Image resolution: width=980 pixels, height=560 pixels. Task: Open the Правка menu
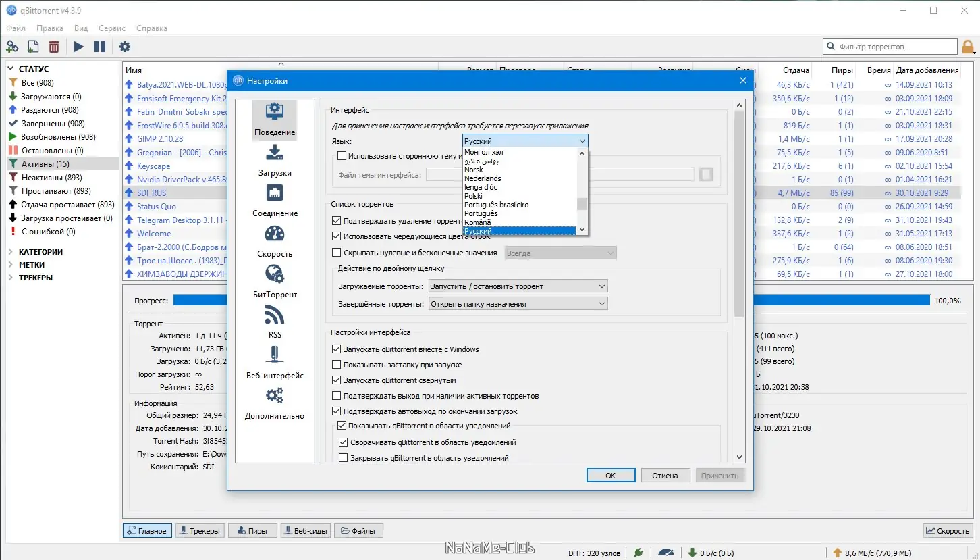pos(50,28)
